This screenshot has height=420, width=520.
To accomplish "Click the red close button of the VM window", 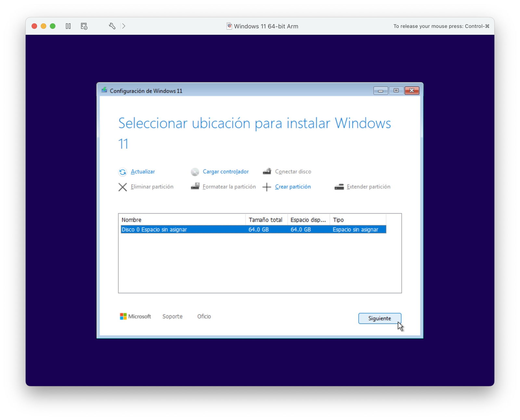I will 34,26.
